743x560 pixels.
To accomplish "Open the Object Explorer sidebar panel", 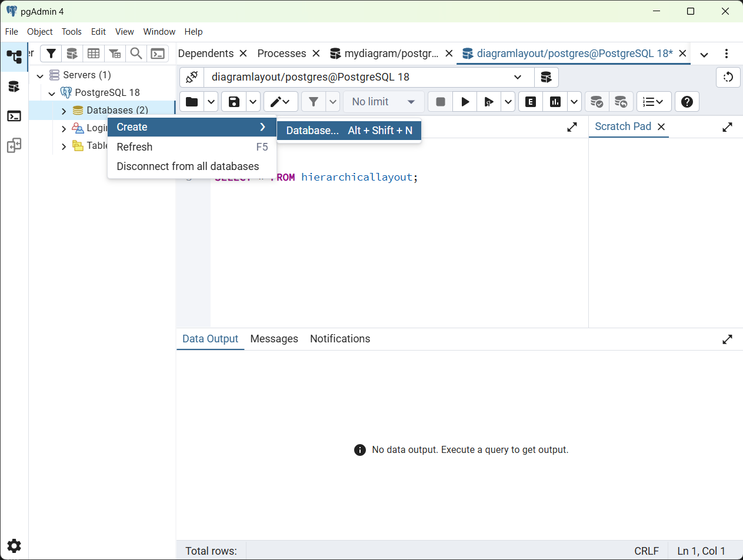I will pyautogui.click(x=14, y=57).
